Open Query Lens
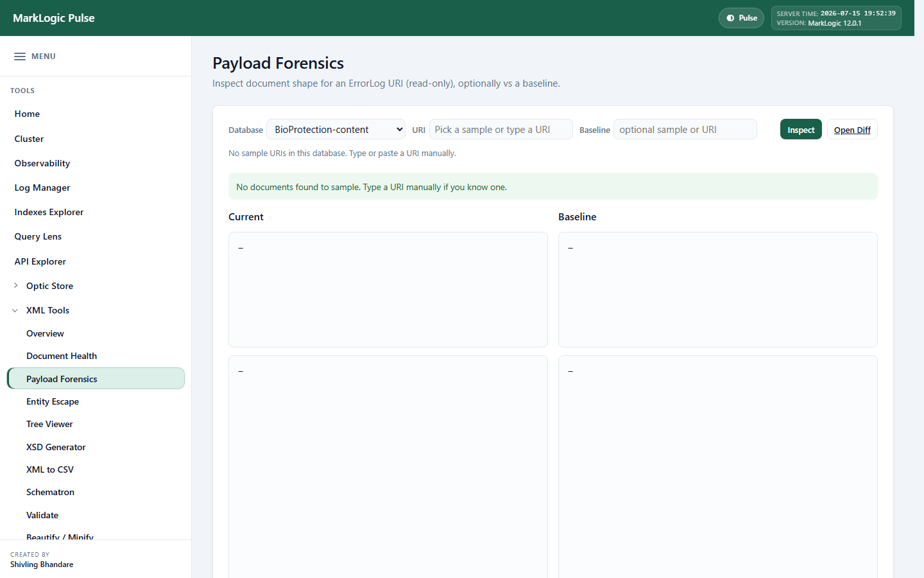Screen dimensions: 924x578 click(x=38, y=236)
